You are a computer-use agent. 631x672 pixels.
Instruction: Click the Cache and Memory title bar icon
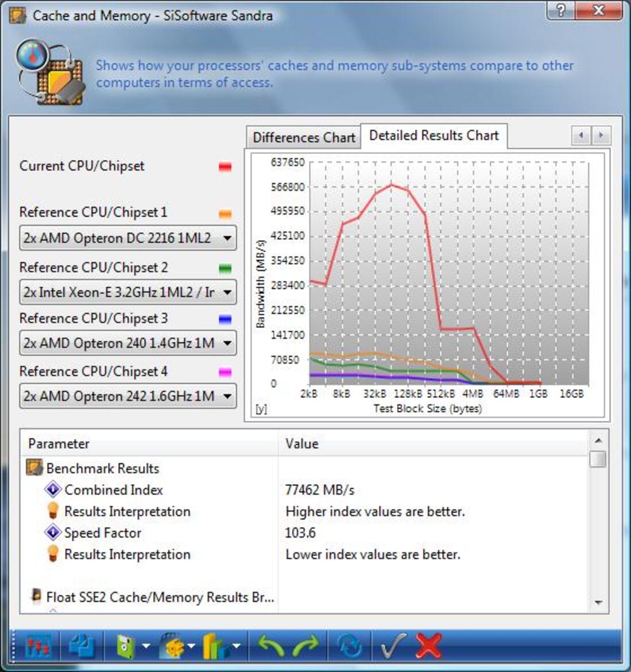point(18,16)
